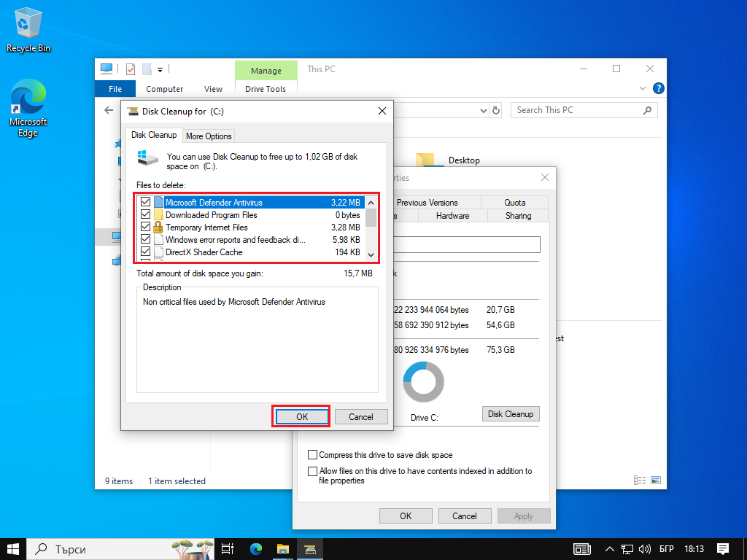Click Cancel in the Properties window
The width and height of the screenshot is (747, 560).
tap(464, 516)
